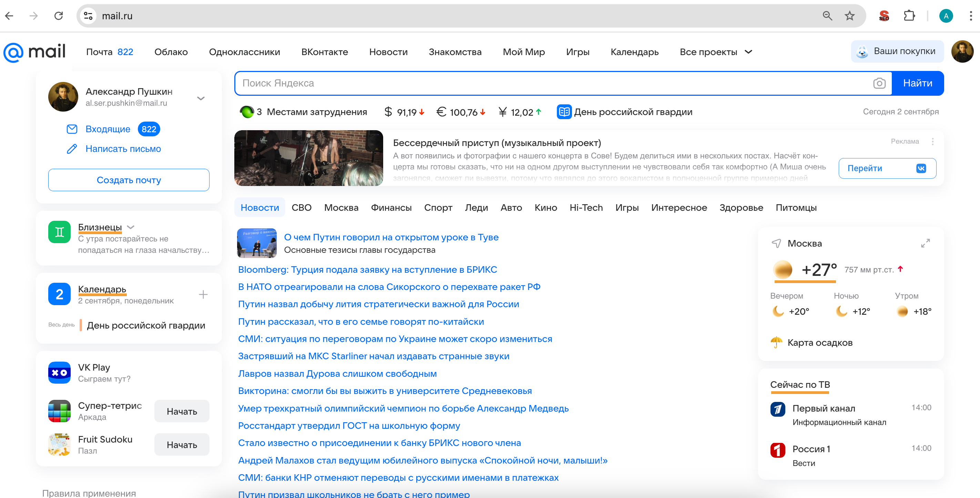Click the Найти search button
The image size is (980, 498).
click(x=917, y=83)
